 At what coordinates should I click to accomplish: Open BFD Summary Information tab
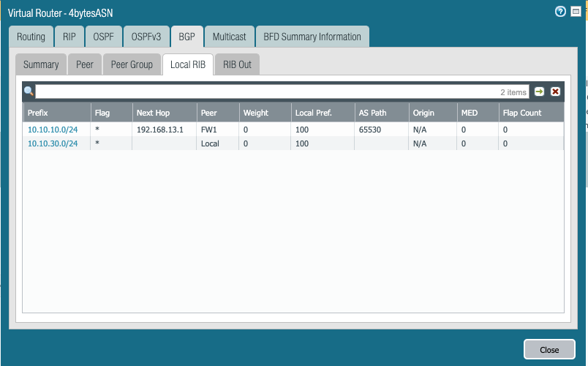tap(313, 37)
